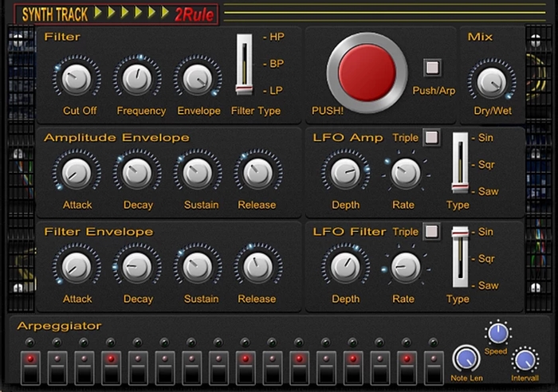The height and width of the screenshot is (392, 558).
Task: Click the Arpeggiator Intervall knob
Action: click(x=525, y=360)
